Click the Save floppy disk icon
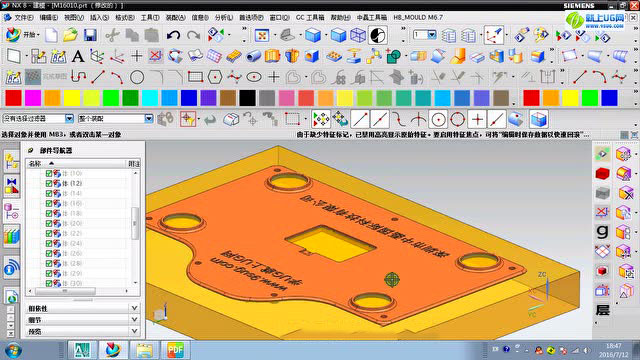The width and height of the screenshot is (640, 360). 90,35
